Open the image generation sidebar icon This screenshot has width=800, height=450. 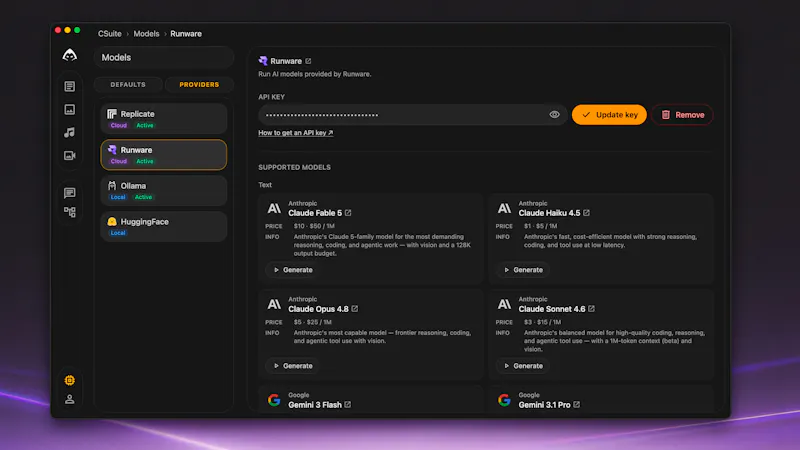pos(70,109)
